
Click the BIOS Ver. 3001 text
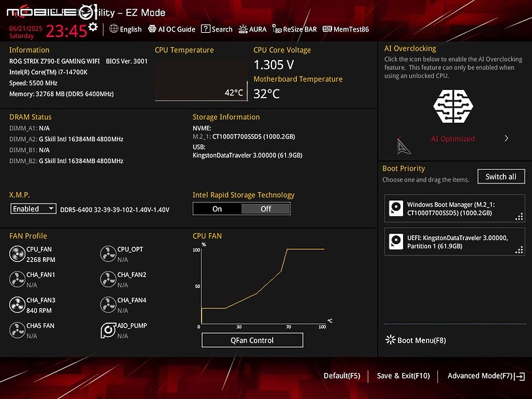pyautogui.click(x=127, y=61)
